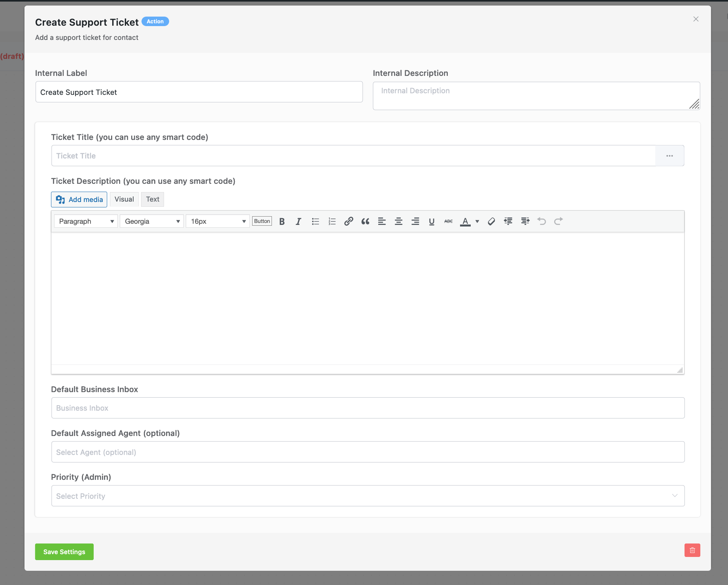
Task: Redo the last undone change
Action: pyautogui.click(x=558, y=221)
